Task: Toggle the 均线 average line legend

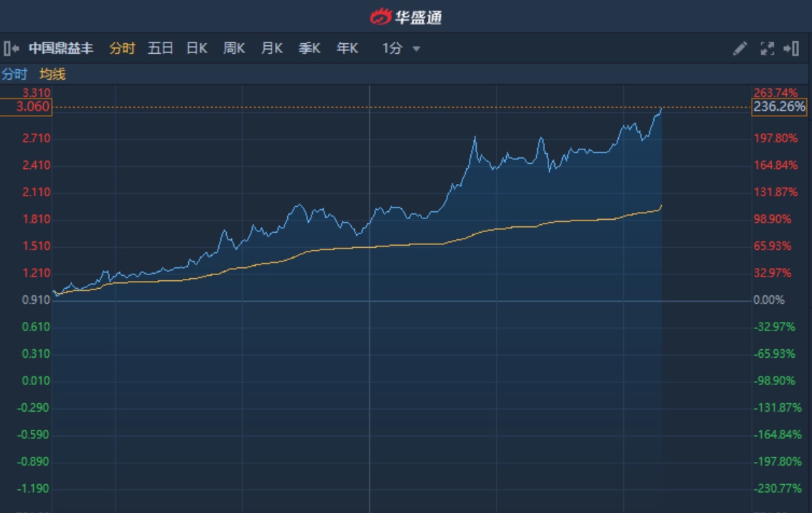Action: (x=52, y=74)
